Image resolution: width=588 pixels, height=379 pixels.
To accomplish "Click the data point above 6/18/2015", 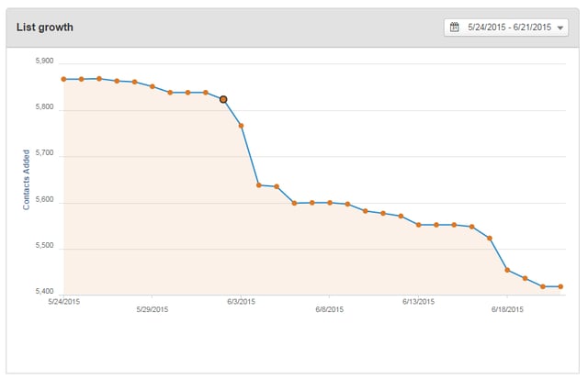I will [x=507, y=270].
